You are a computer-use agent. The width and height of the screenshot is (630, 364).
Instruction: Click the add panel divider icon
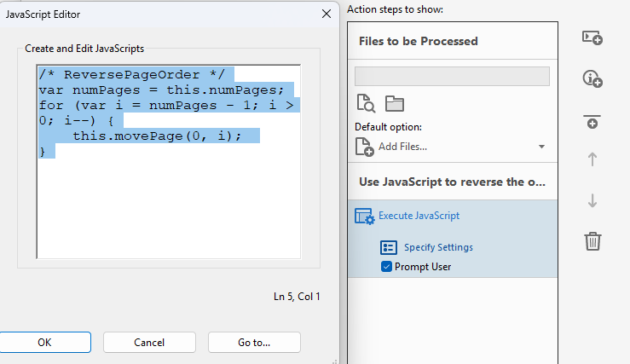pos(592,122)
